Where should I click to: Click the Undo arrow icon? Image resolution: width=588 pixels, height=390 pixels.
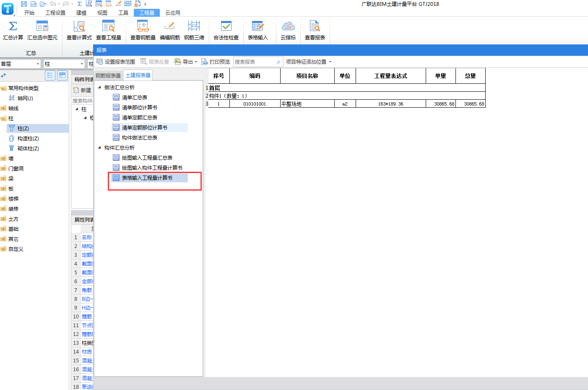pos(52,4)
